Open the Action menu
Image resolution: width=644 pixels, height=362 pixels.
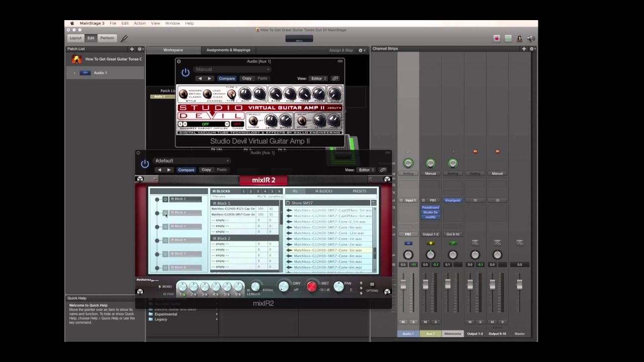[x=139, y=23]
